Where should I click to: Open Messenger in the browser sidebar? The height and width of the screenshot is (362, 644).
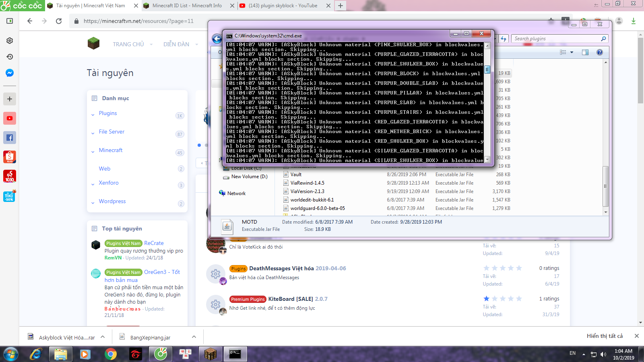(x=10, y=73)
